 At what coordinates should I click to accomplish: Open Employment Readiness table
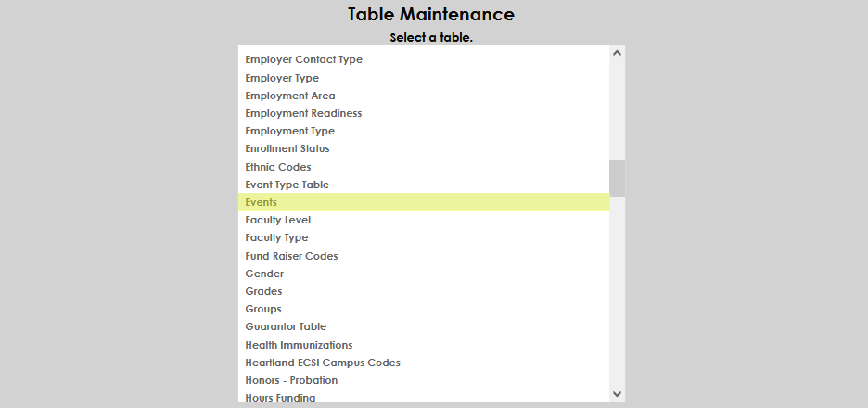303,113
